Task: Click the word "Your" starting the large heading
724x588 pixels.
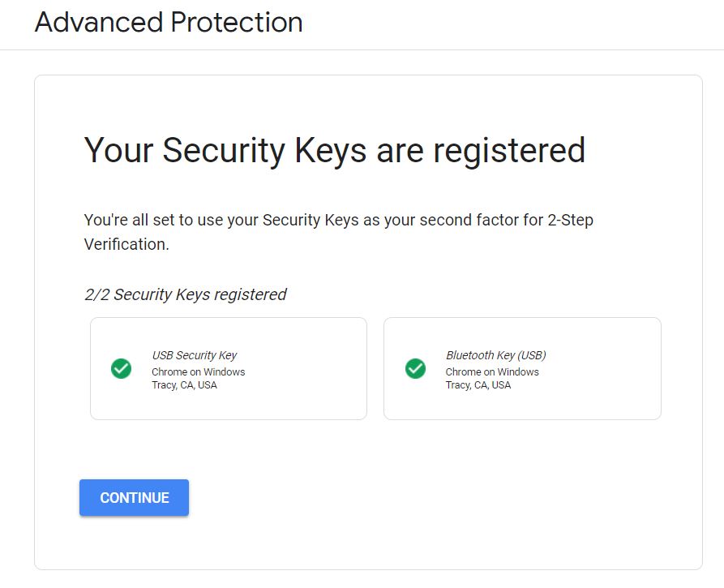Action: tap(119, 151)
